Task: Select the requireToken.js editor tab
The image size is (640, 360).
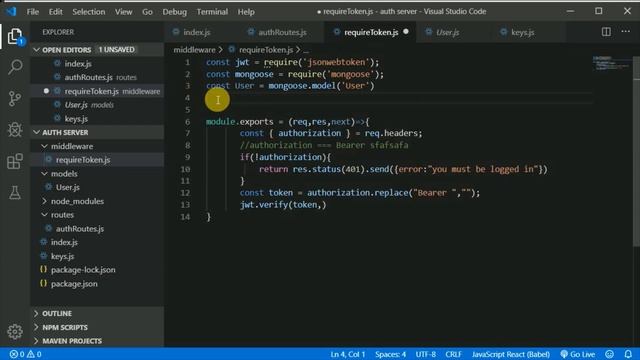Action: coord(371,32)
